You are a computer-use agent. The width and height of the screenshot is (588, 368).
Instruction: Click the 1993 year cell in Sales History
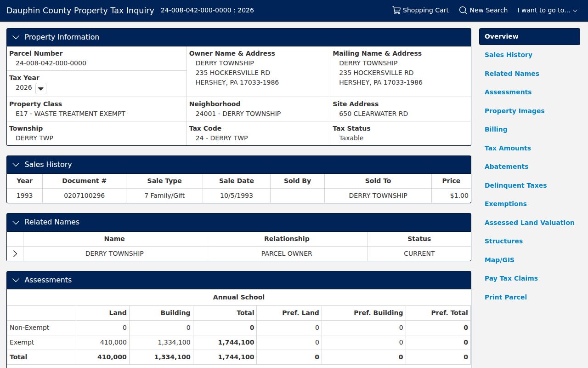[25, 195]
